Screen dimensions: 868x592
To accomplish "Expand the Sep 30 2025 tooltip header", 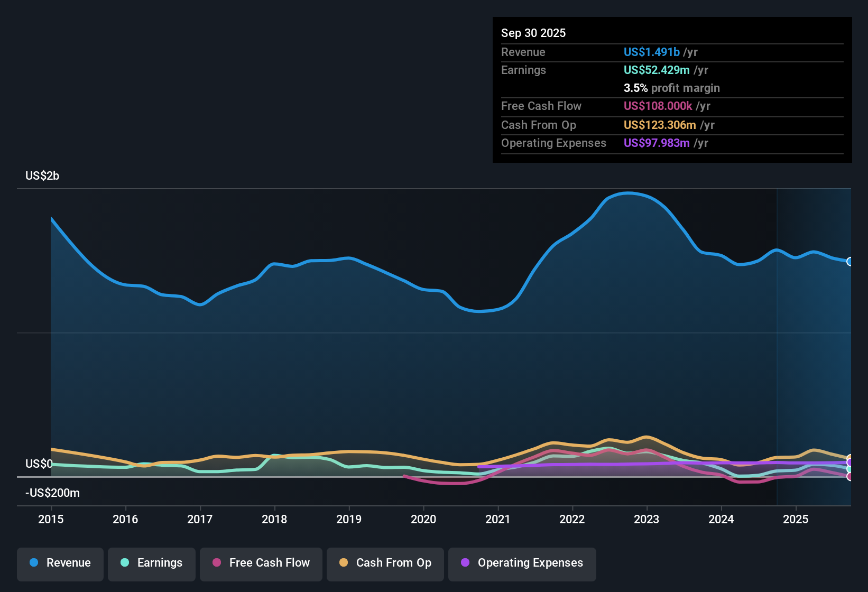I will pos(533,33).
